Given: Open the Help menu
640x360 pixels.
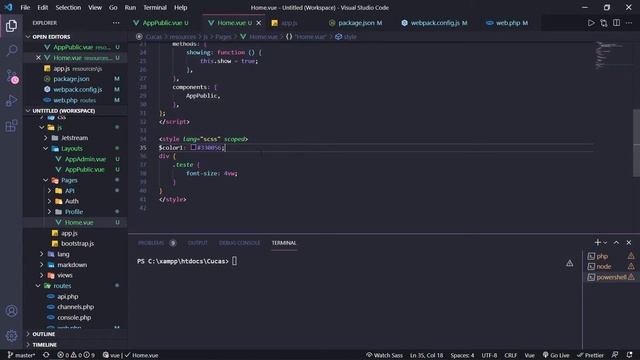Looking at the screenshot, I should pyautogui.click(x=180, y=7).
